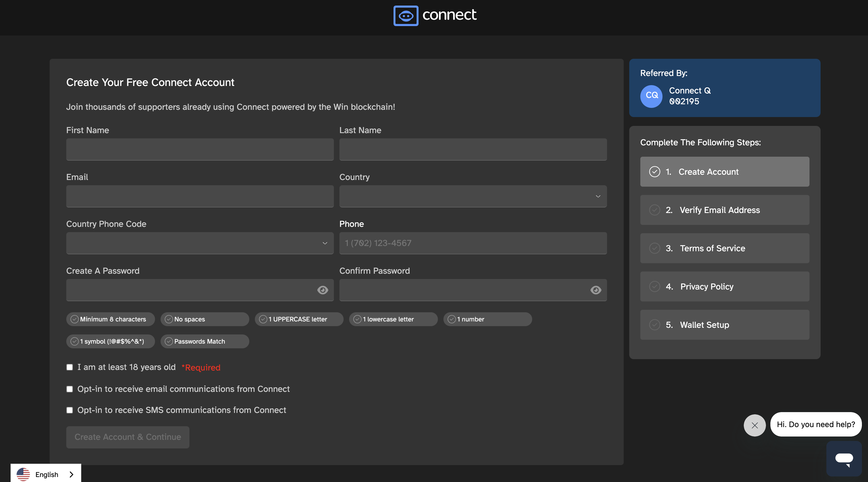Click the checkmark icon beside Create Account step
868x482 pixels.
coord(654,172)
